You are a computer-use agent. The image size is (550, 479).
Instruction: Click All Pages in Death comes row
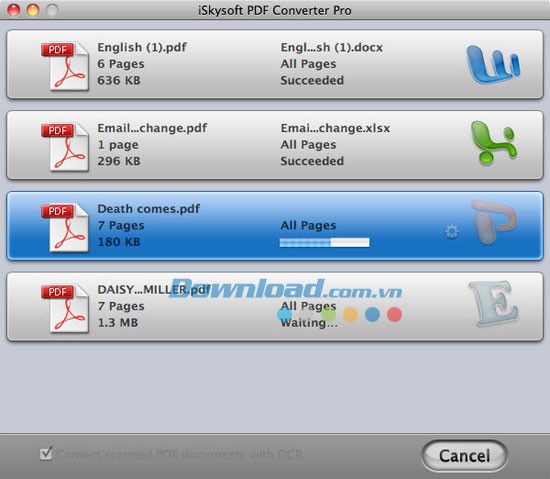click(x=308, y=225)
